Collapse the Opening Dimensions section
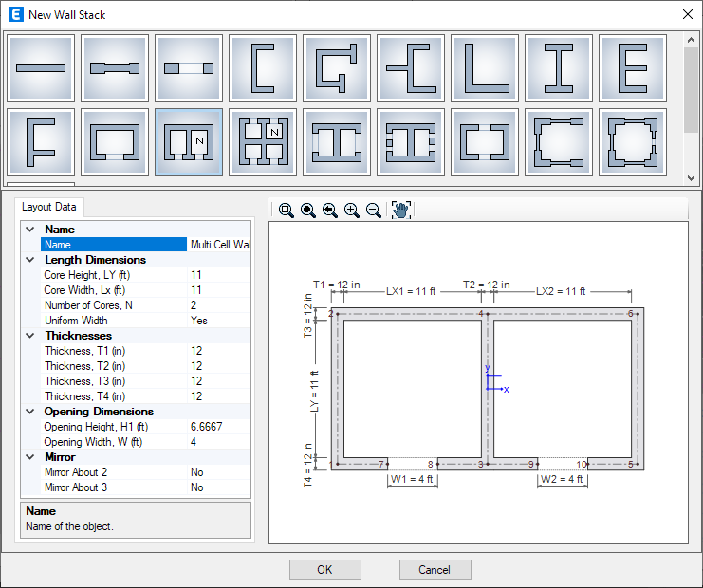Screen dimensions: 703x588 [30, 412]
